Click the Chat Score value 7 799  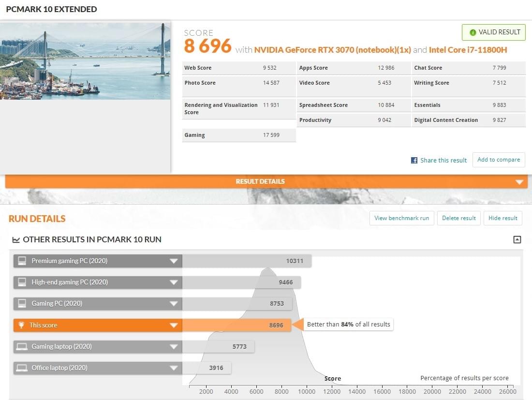(x=500, y=68)
